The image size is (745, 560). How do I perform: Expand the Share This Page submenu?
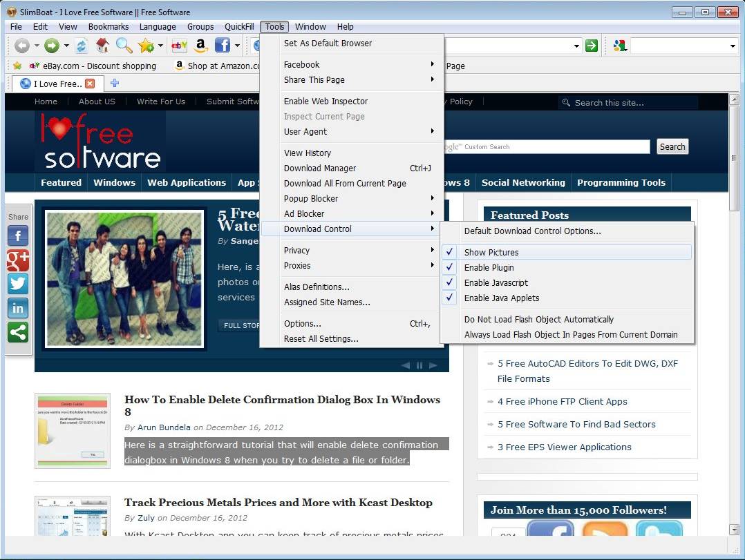(350, 79)
